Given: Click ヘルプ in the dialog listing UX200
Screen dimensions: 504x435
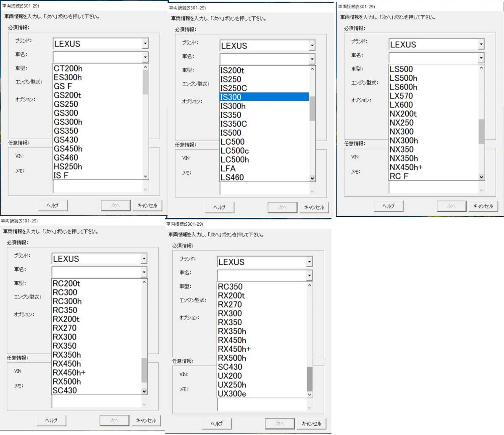Looking at the screenshot, I should (x=216, y=423).
